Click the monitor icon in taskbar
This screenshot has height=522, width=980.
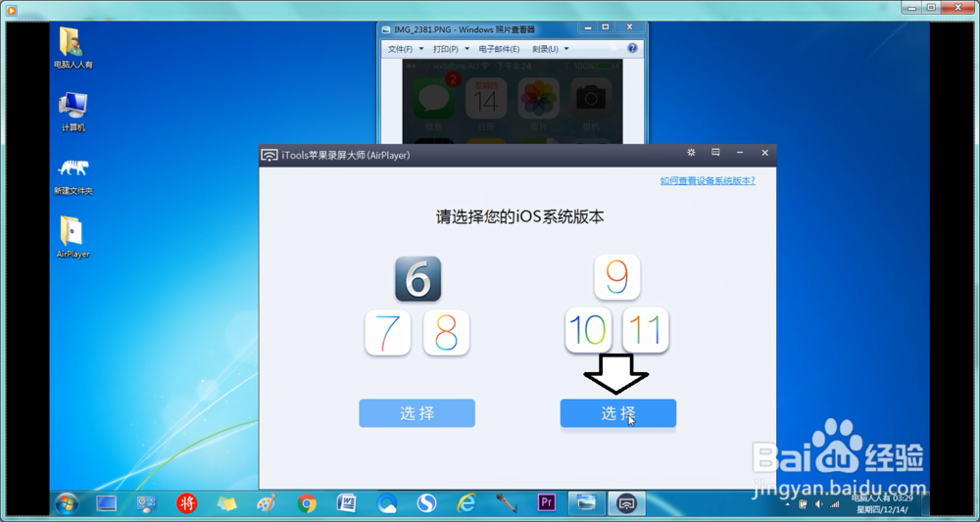tap(106, 503)
